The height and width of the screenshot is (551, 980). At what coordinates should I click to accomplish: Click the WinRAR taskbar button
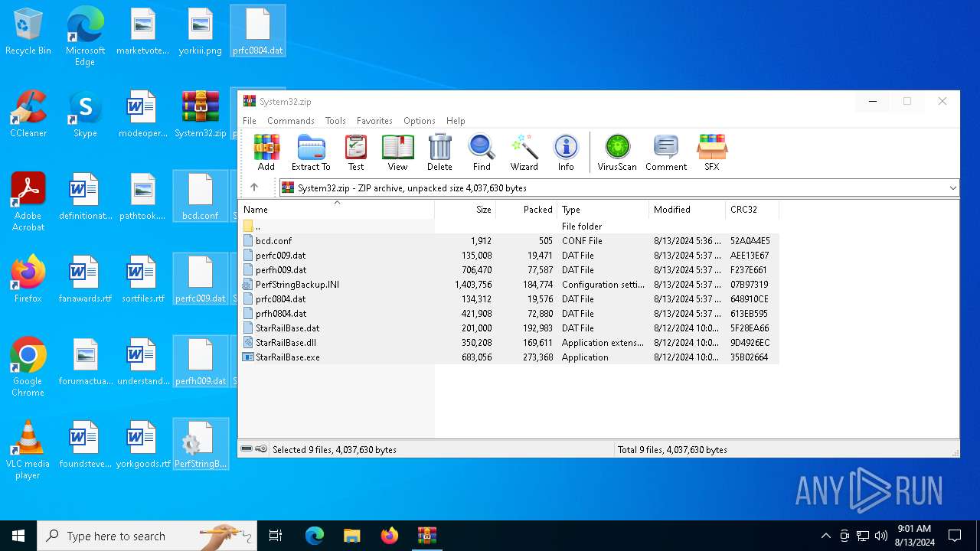[426, 536]
